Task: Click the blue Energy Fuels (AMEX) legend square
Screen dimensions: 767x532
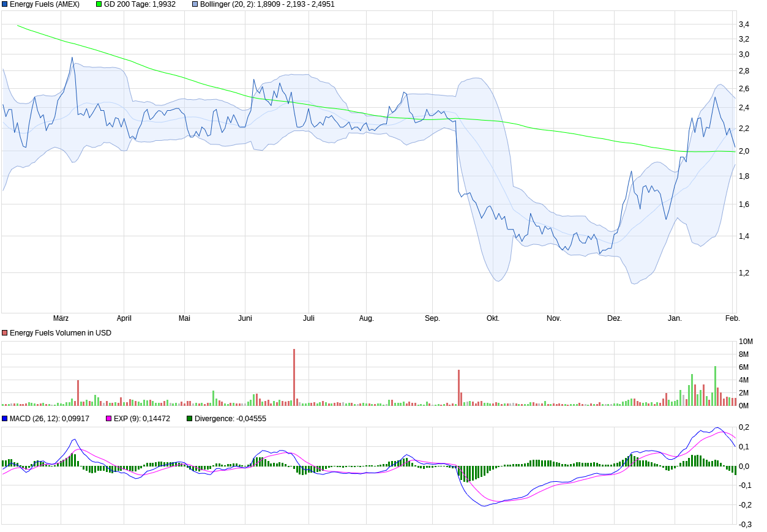Action: coord(5,4)
